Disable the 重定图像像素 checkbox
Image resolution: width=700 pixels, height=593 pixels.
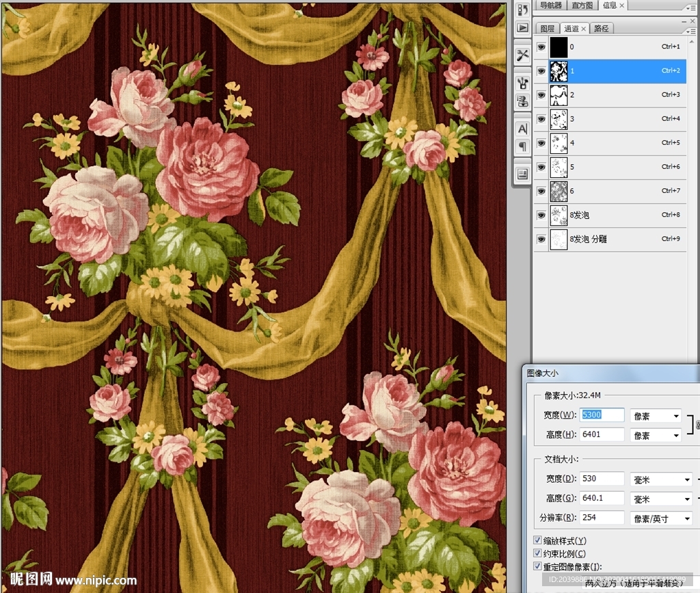538,566
